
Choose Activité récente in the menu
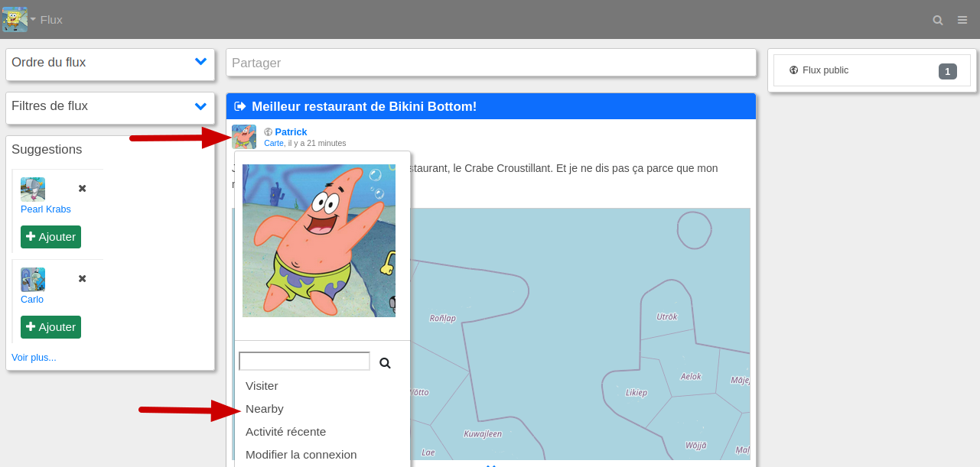tap(285, 432)
